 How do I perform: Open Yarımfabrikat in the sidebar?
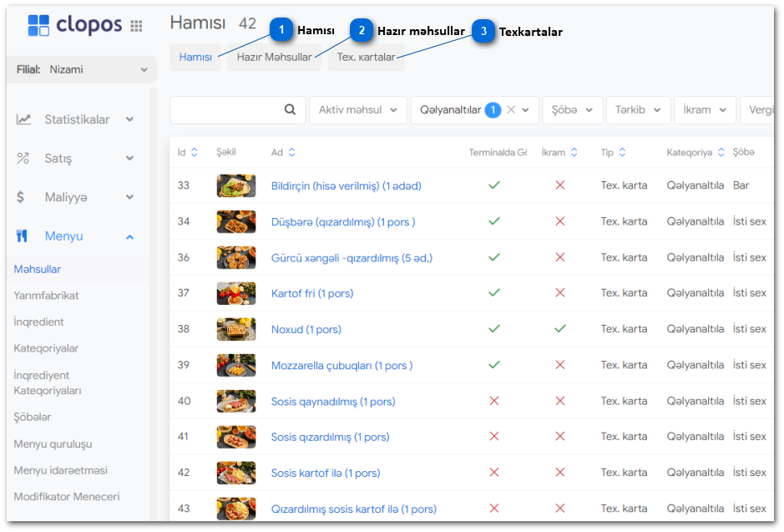click(x=46, y=296)
